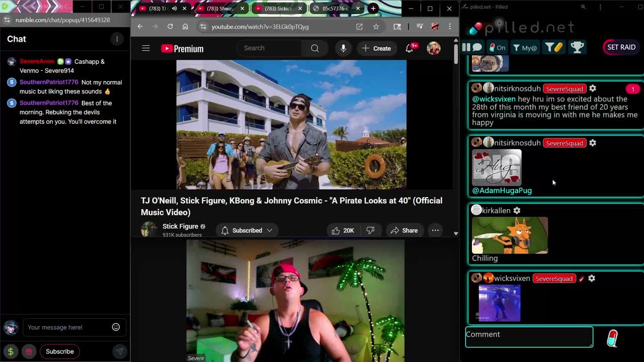Open YouTube account avatar menu
This screenshot has width=644, height=362.
point(434,48)
